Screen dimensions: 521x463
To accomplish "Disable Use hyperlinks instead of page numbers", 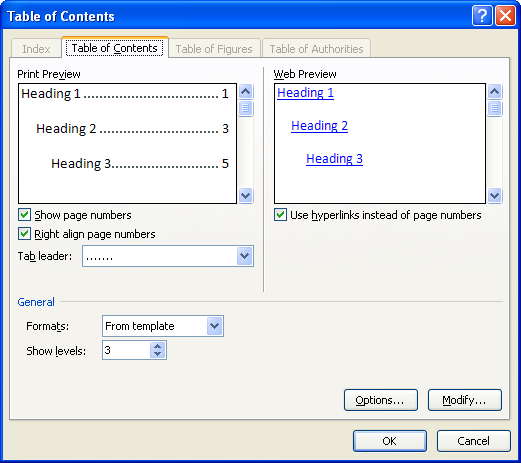I will pyautogui.click(x=280, y=215).
